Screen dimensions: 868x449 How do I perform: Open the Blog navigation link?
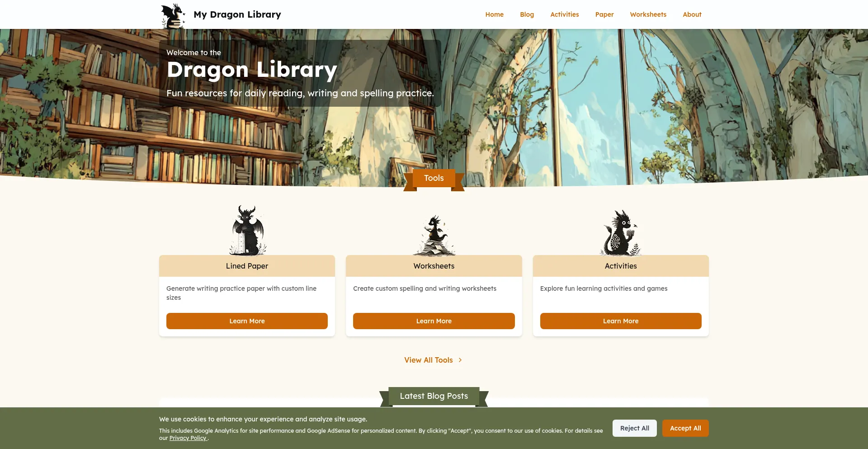(x=527, y=14)
